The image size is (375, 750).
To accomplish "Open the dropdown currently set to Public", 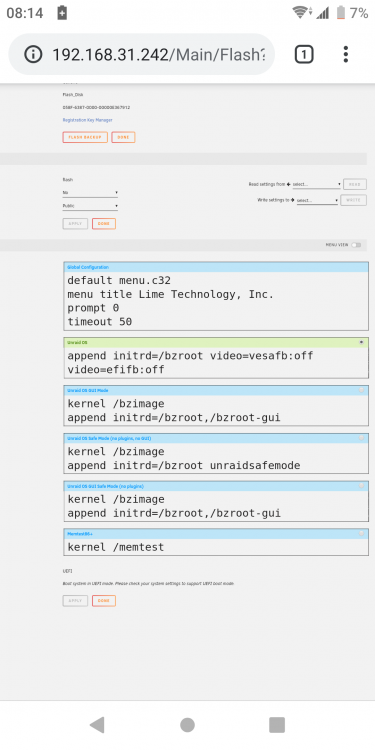I will point(90,206).
